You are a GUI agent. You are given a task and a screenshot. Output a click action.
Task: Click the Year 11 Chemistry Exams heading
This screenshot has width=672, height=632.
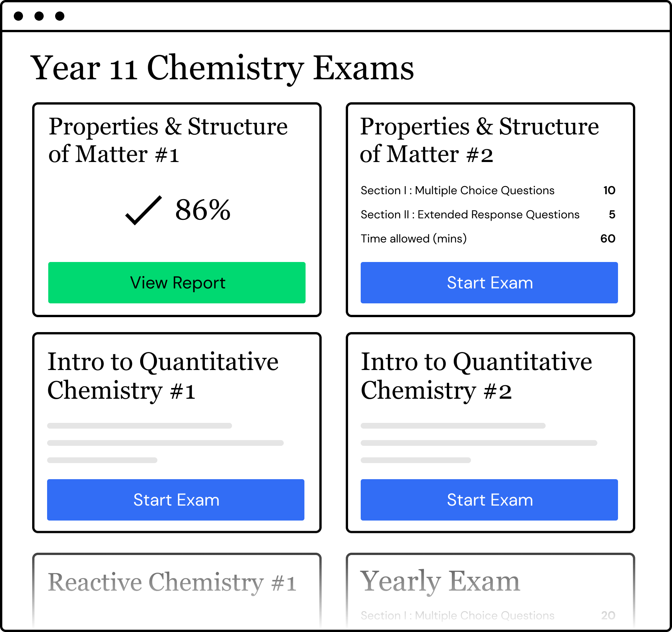point(222,68)
